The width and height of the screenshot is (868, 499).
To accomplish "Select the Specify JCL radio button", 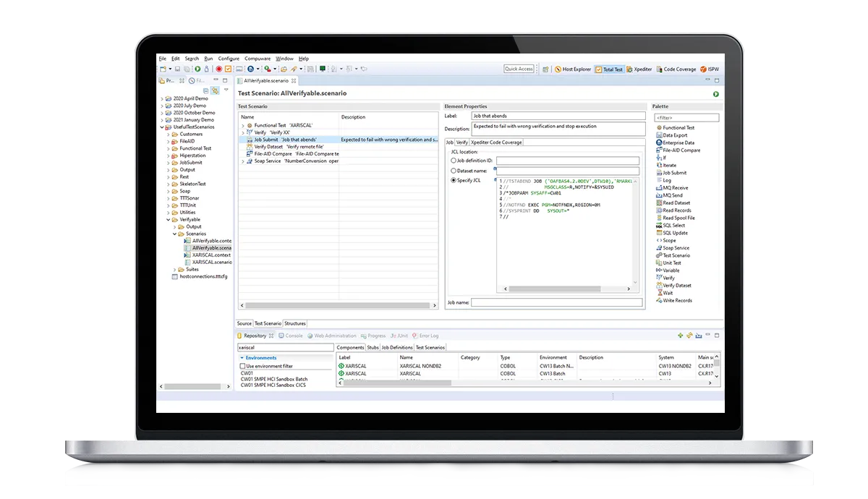I will coord(454,181).
